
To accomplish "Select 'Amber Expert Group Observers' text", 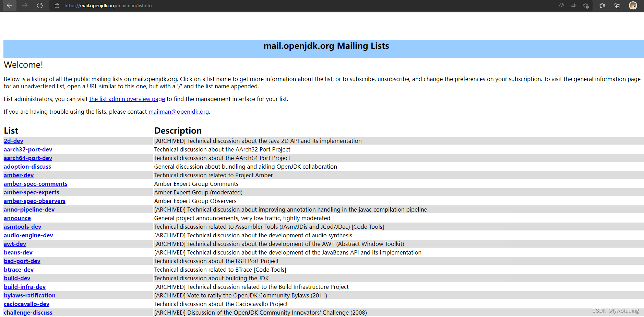I will pos(195,201).
